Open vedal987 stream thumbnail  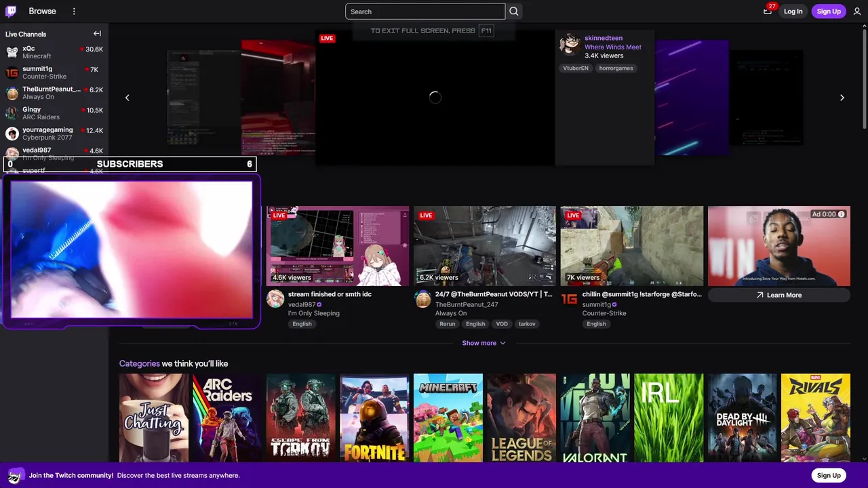[338, 246]
